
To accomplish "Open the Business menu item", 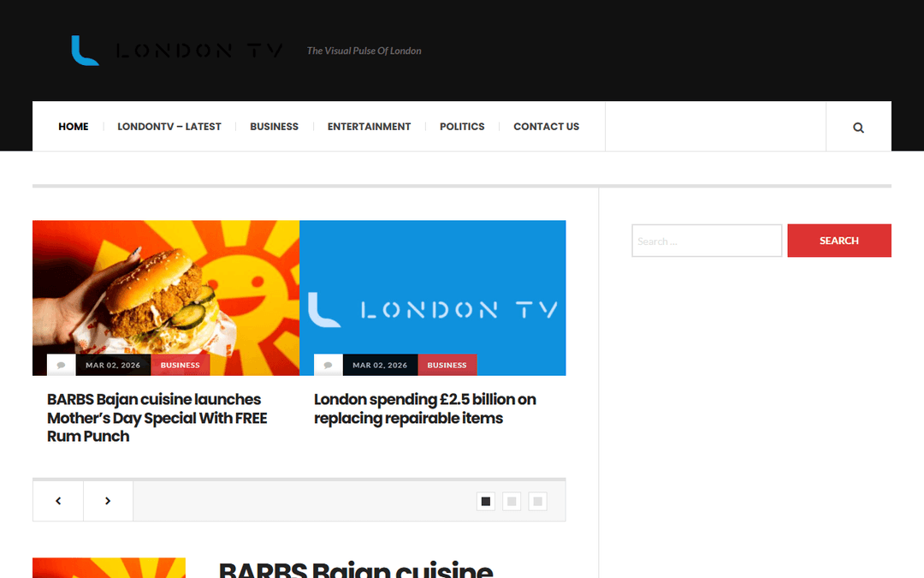I will point(274,126).
